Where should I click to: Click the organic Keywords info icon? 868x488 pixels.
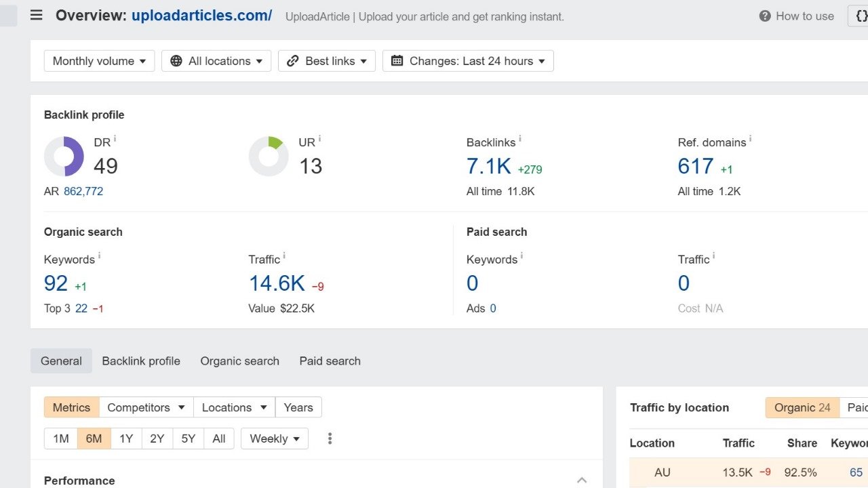pyautogui.click(x=99, y=256)
